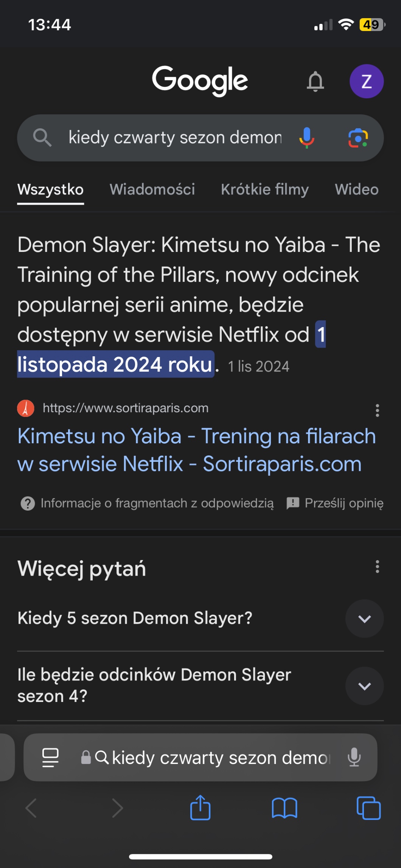Viewport: 401px width, 868px height.
Task: Tap Safari address bar dictation microphone
Action: (x=354, y=757)
